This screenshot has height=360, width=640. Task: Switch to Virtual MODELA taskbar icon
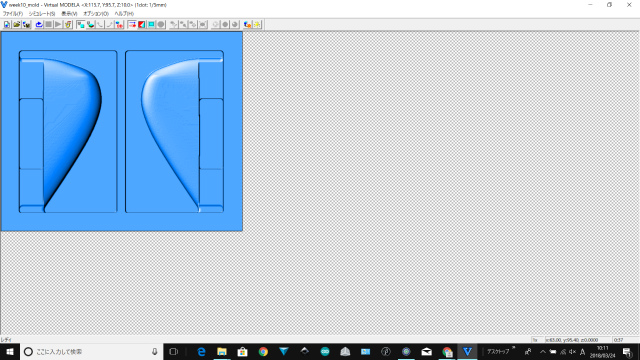tap(467, 351)
